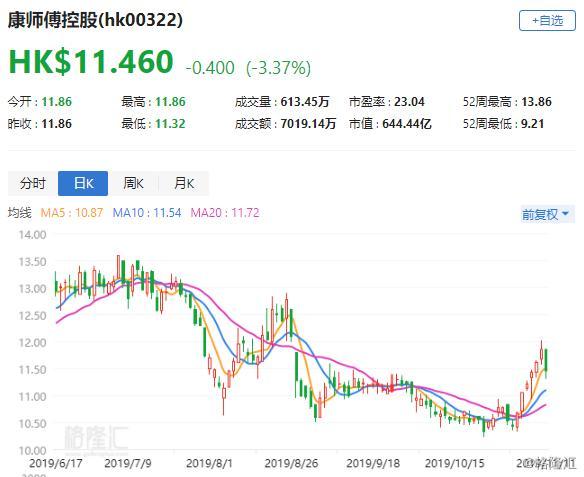The image size is (584, 477).
Task: Click the price change -0.400
Action: click(210, 68)
